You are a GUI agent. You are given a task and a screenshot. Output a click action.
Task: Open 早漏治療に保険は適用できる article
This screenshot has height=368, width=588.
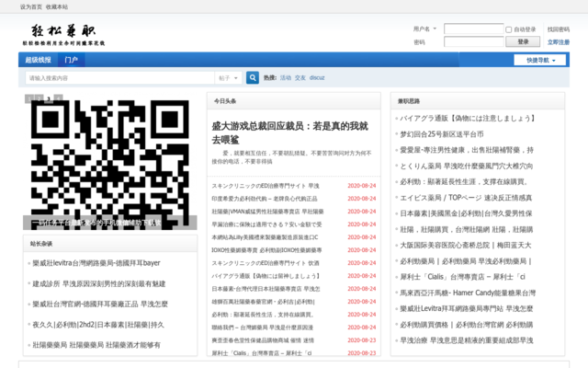tap(266, 224)
